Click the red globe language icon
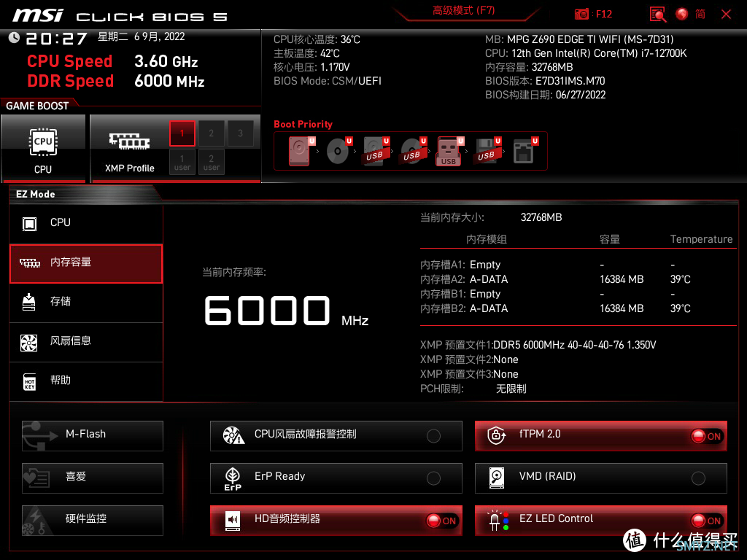This screenshot has width=747, height=560. pyautogui.click(x=682, y=15)
